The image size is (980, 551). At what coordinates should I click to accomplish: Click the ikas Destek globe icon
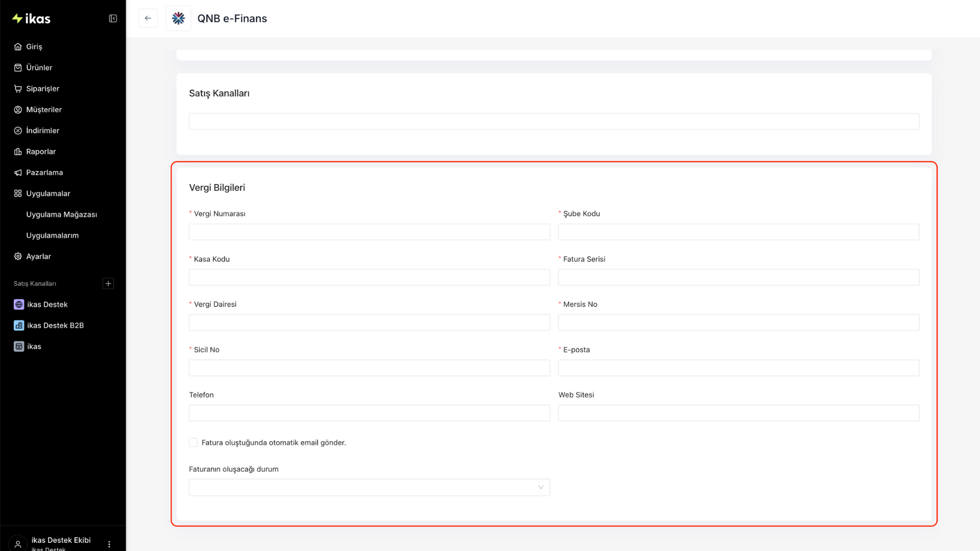point(19,305)
